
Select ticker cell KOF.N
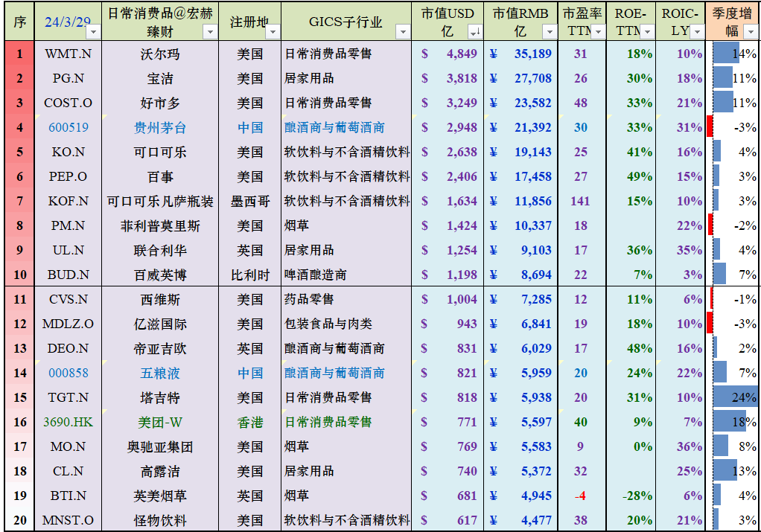[68, 201]
